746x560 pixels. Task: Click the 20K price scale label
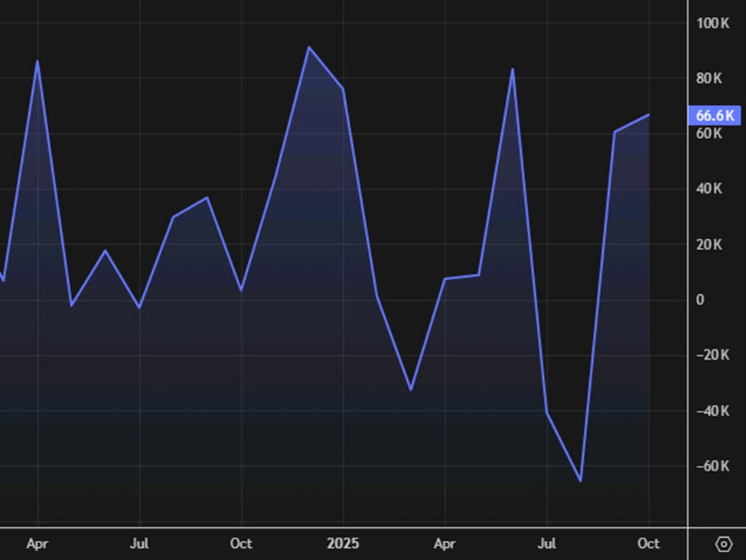(711, 245)
